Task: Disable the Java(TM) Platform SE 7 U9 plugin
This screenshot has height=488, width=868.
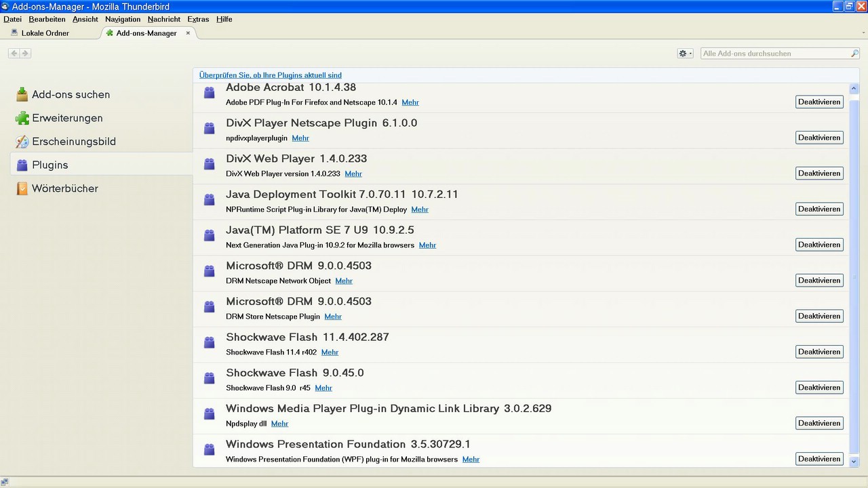Action: [819, 245]
